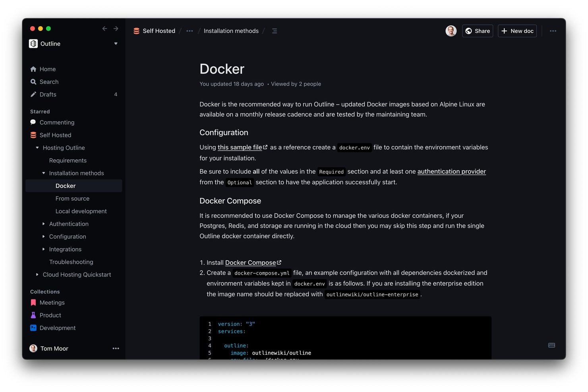The image size is (588, 392).
Task: Click the Self Hosted breadcrumb
Action: 159,31
